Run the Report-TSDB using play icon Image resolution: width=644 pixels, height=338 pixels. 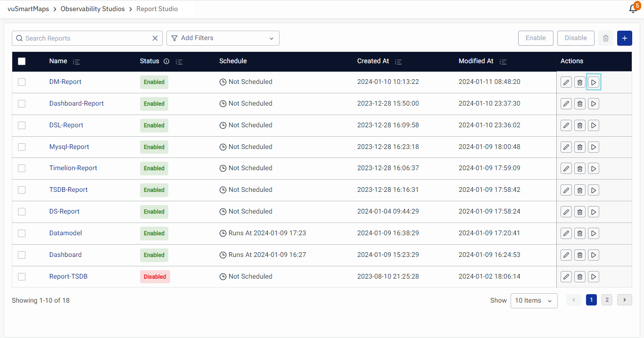click(594, 277)
